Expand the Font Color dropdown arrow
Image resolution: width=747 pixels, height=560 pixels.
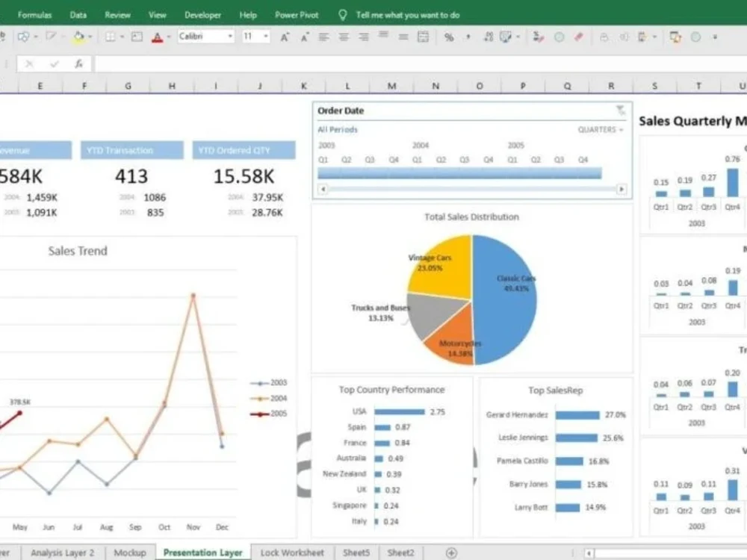coord(169,37)
